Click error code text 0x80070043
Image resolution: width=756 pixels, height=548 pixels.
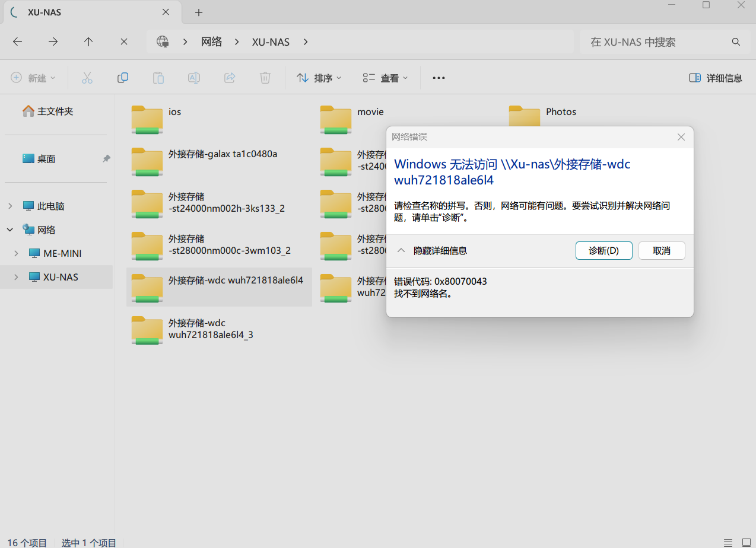(461, 281)
